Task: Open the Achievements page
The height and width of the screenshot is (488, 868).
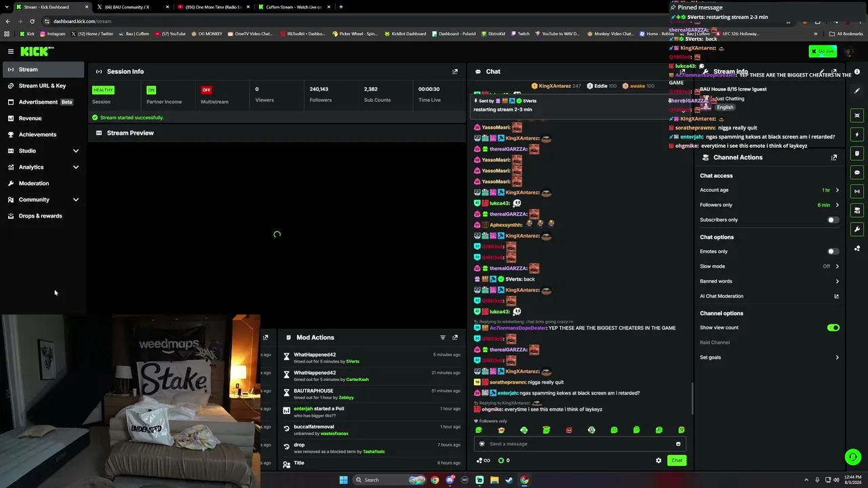Action: (x=43, y=134)
